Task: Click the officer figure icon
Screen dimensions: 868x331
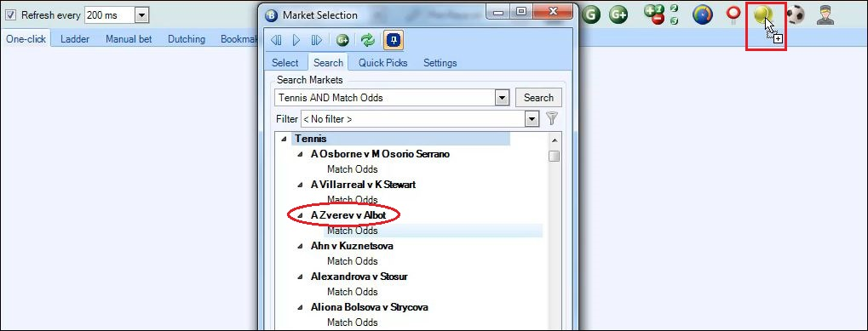Action: (x=825, y=15)
